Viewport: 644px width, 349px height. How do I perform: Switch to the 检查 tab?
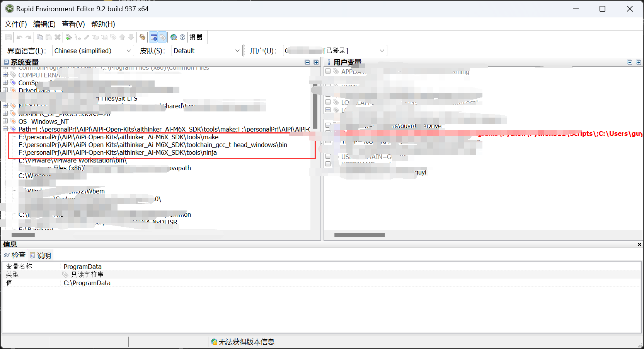point(15,255)
